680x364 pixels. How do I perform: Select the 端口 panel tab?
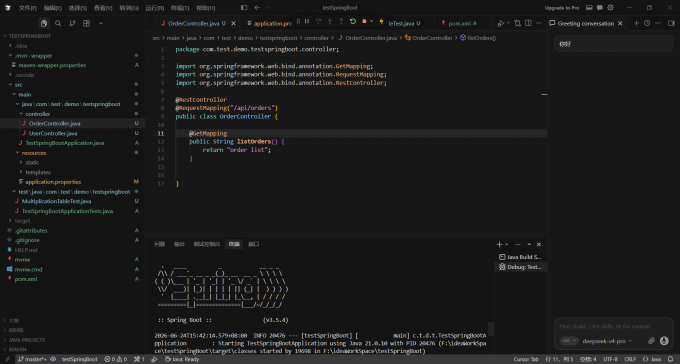(x=254, y=244)
